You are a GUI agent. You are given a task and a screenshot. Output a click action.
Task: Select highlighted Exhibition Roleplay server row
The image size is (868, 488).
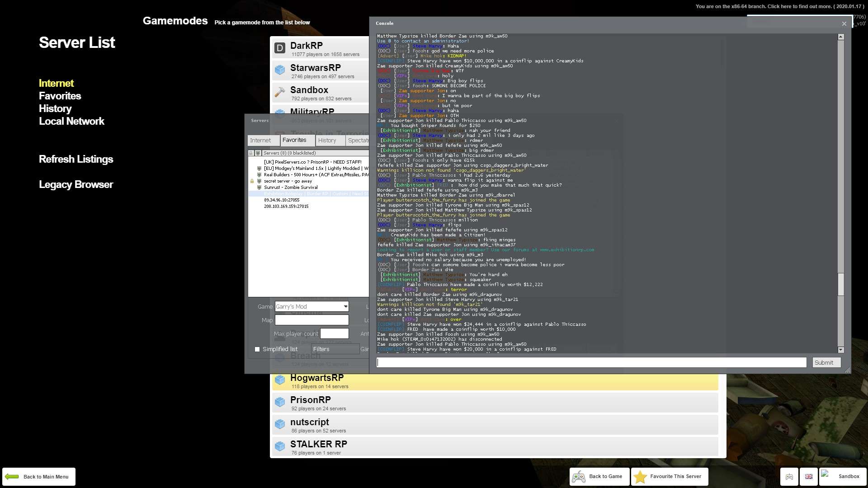tap(309, 194)
